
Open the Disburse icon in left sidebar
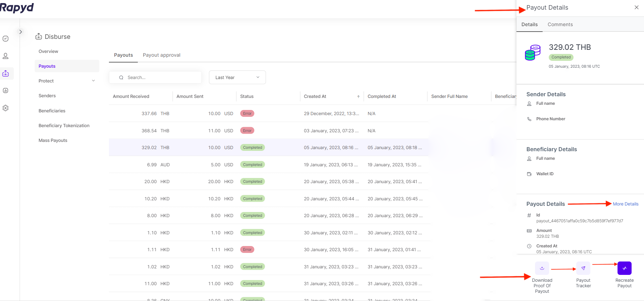[6, 74]
